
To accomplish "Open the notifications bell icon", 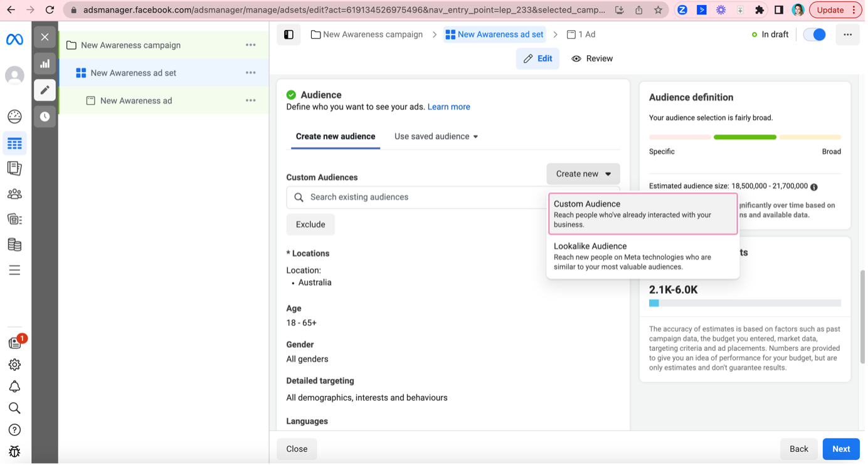I will (x=14, y=387).
